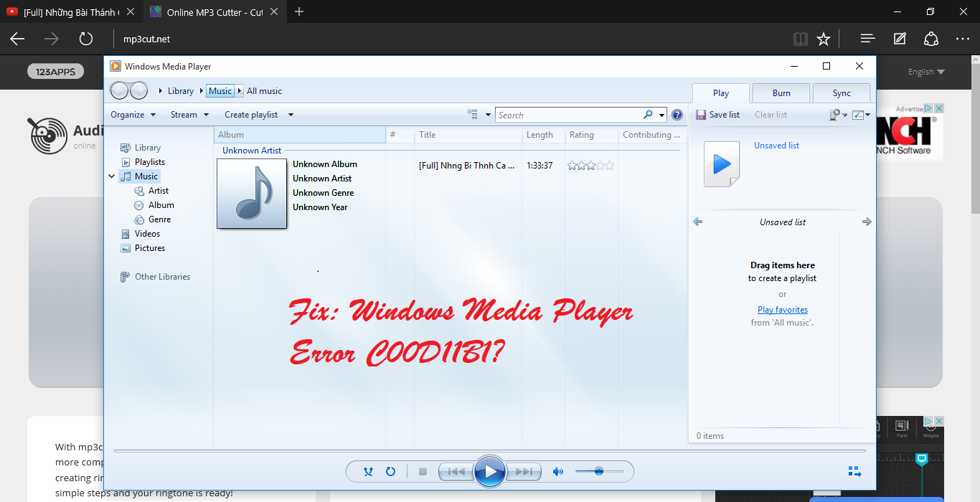Toggle shuffle in the playback controls
The width and height of the screenshot is (980, 502).
tap(368, 471)
